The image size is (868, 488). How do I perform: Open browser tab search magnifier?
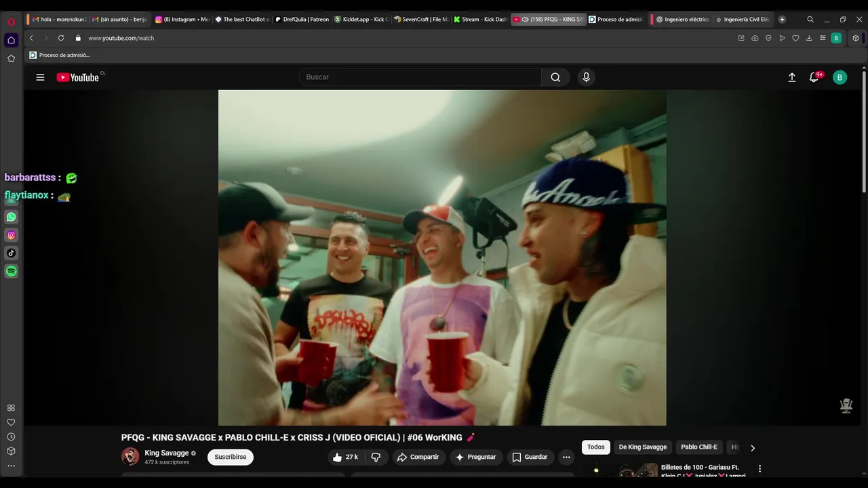pyautogui.click(x=810, y=20)
